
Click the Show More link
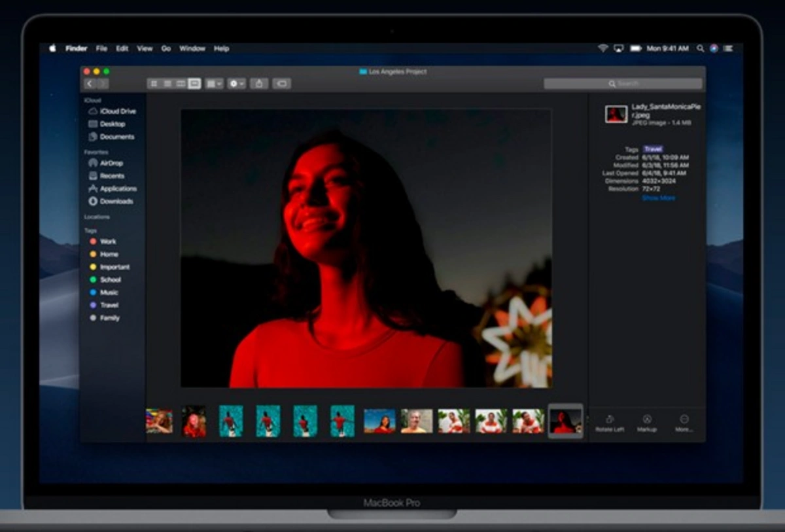(658, 198)
